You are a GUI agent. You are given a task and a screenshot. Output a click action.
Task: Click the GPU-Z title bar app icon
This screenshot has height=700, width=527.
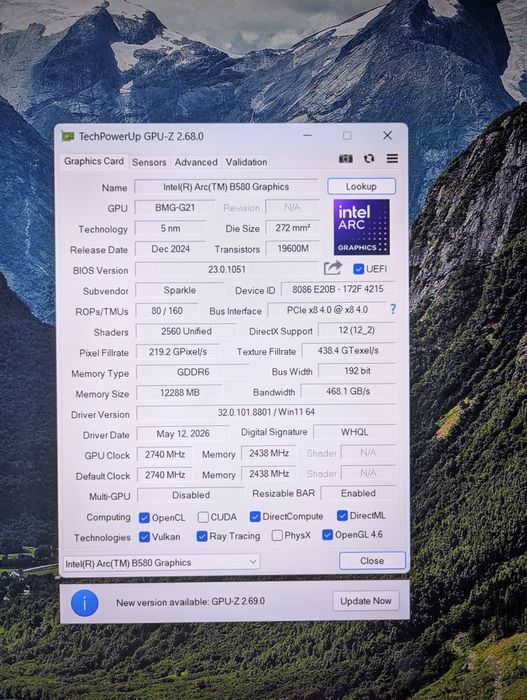(x=67, y=136)
